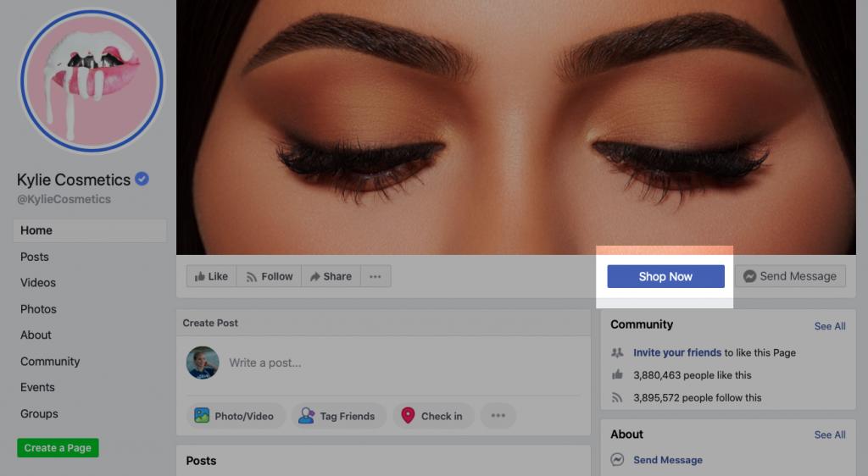Open the Home section in sidebar

[90, 230]
